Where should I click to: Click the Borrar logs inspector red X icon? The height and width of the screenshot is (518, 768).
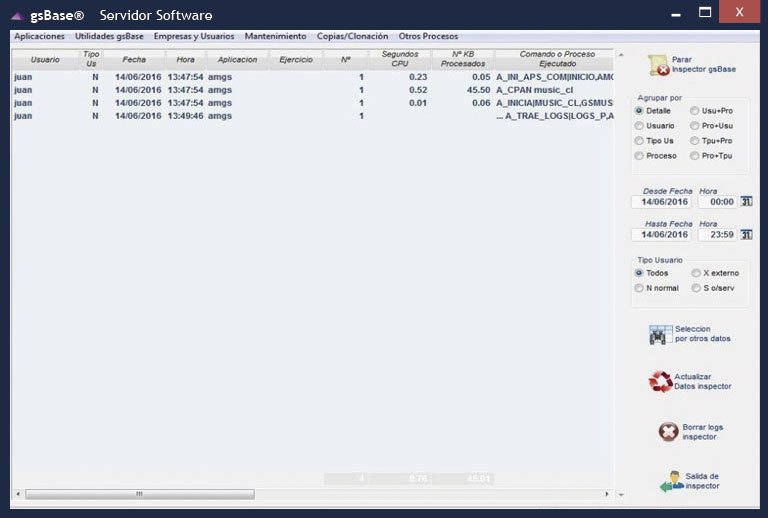click(x=669, y=431)
